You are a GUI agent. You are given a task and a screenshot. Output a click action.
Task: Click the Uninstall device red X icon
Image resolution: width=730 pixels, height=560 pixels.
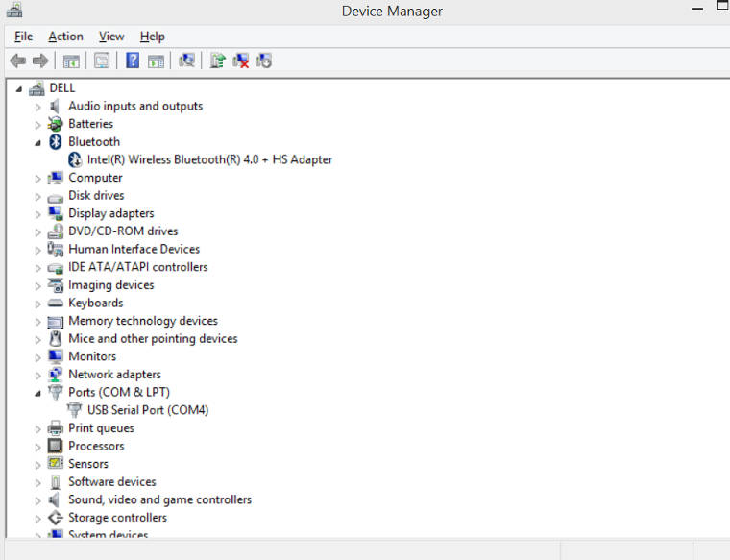pyautogui.click(x=241, y=61)
